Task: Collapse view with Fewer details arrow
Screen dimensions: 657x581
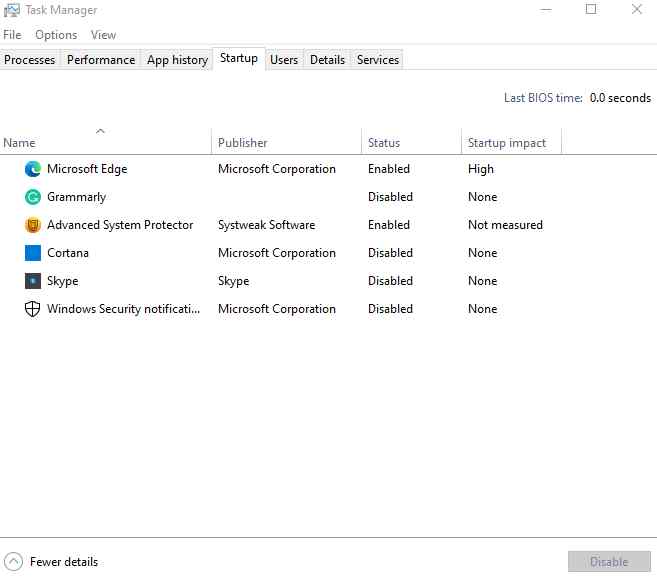Action: point(13,561)
